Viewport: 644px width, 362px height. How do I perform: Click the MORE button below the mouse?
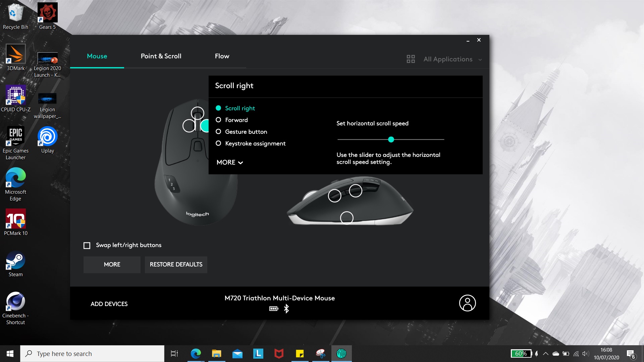(x=112, y=264)
